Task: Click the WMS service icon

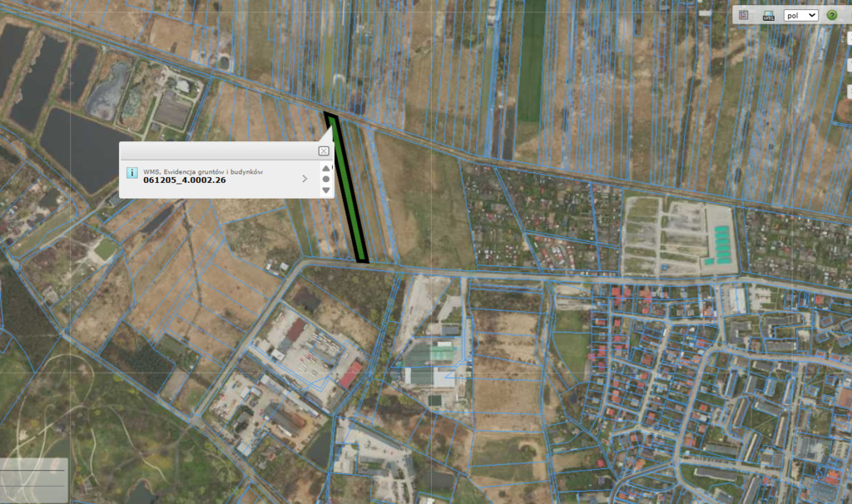Action: tap(767, 15)
